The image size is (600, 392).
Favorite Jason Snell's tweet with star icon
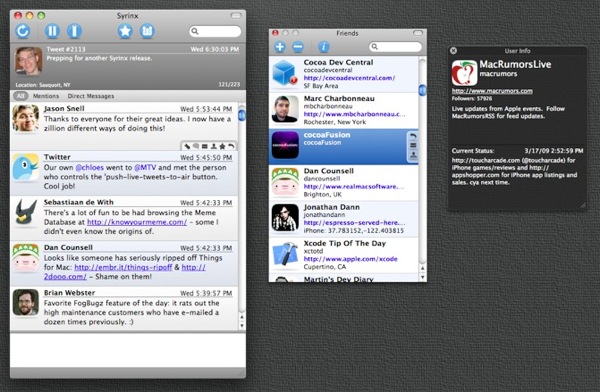[x=222, y=146]
